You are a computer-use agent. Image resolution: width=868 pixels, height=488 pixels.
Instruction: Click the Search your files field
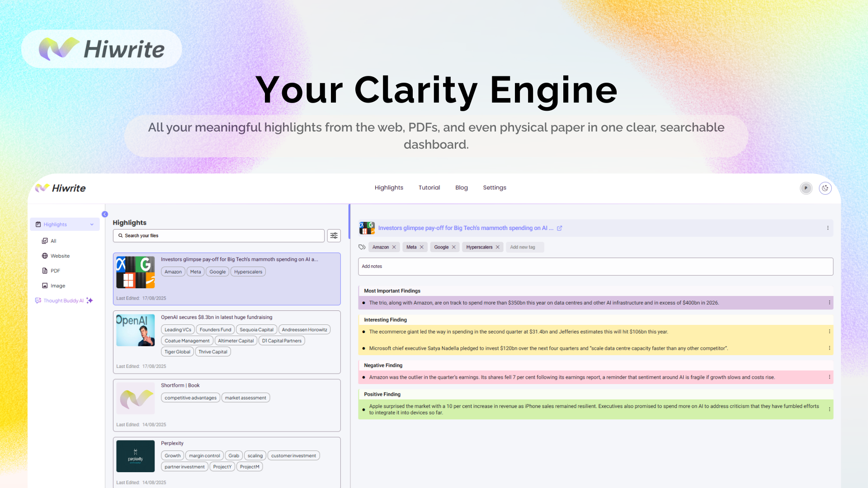point(218,235)
